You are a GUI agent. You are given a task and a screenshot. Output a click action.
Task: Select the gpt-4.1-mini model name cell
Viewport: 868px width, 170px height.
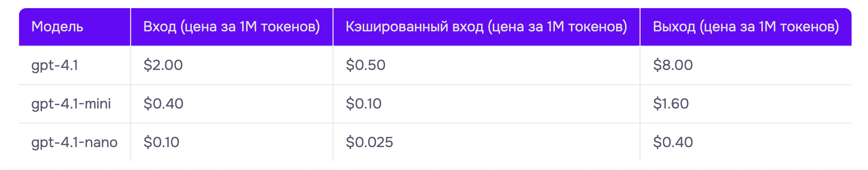[74, 104]
